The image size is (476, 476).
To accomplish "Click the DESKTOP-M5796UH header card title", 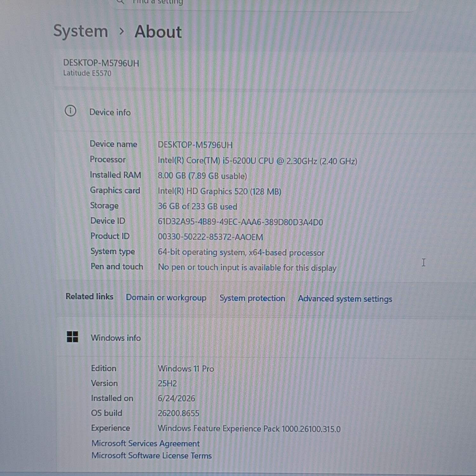I will pos(101,63).
